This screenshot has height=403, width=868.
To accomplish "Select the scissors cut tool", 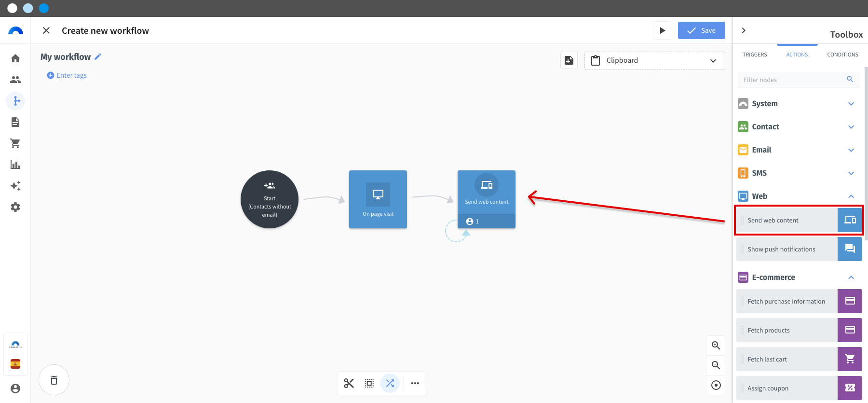I will pyautogui.click(x=349, y=383).
